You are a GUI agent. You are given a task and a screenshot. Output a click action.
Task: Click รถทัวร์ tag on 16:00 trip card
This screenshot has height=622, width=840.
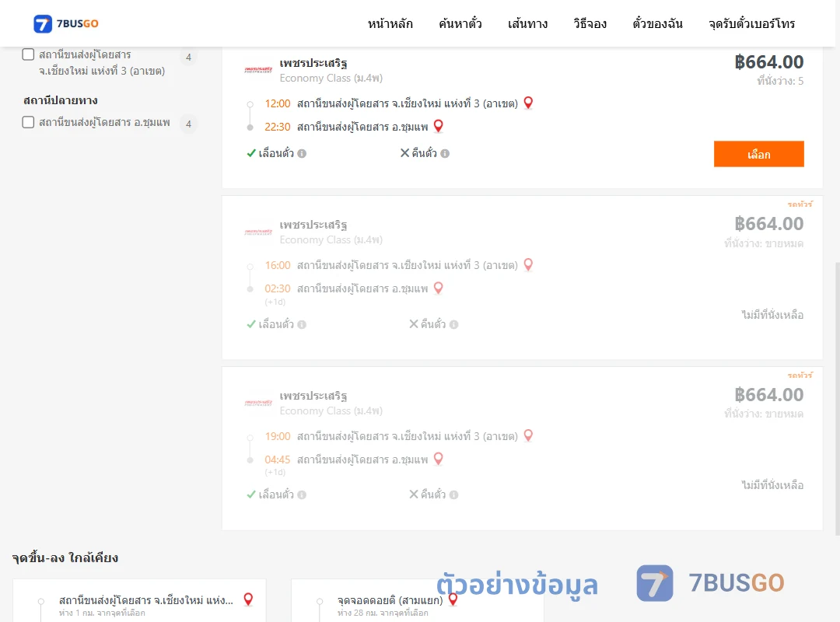click(800, 204)
